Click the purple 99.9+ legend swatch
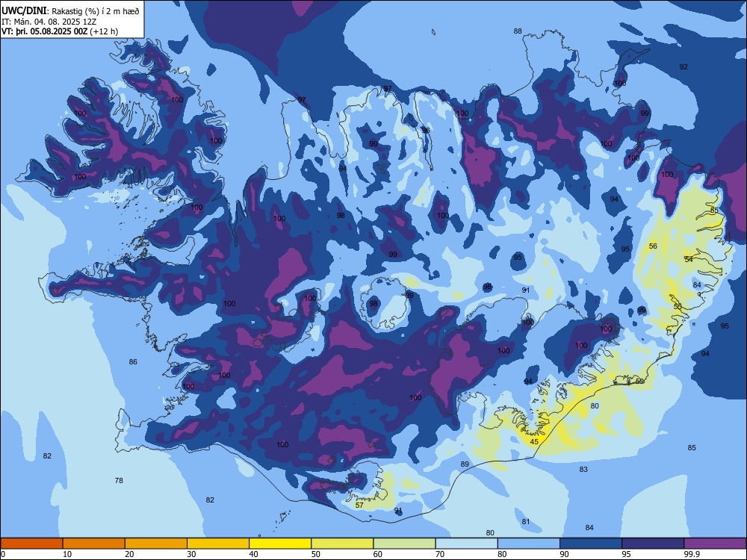Image resolution: width=747 pixels, height=560 pixels. pos(715,544)
